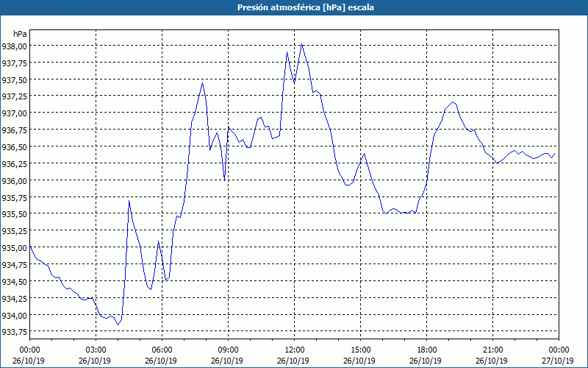Click the '00:00' time label above 27/10/19
The width and height of the screenshot is (588, 368).
coord(559,350)
